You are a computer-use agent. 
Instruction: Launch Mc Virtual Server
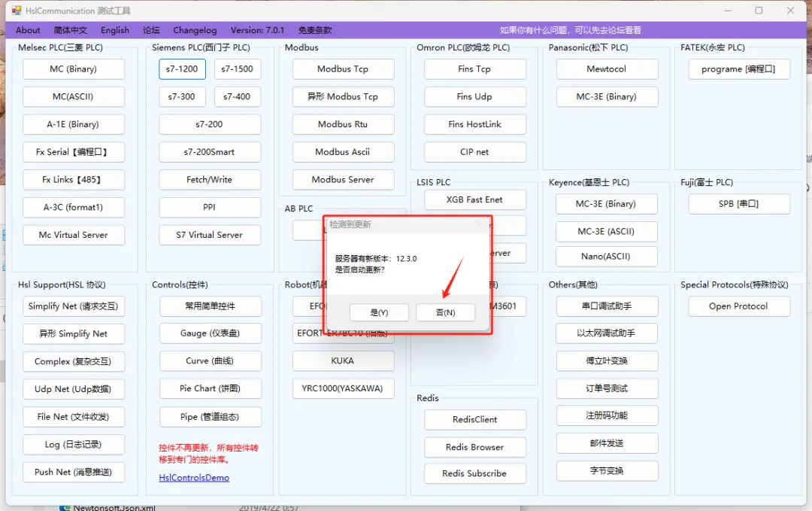74,235
